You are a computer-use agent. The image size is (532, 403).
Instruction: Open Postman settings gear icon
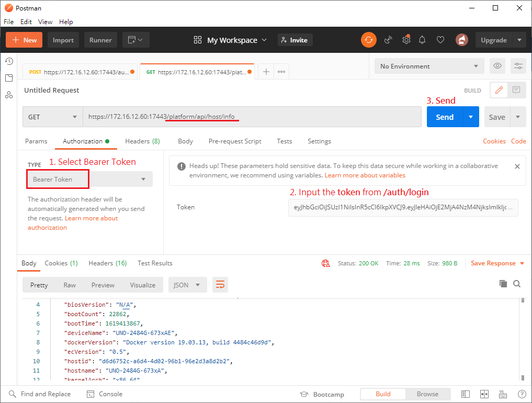point(406,40)
